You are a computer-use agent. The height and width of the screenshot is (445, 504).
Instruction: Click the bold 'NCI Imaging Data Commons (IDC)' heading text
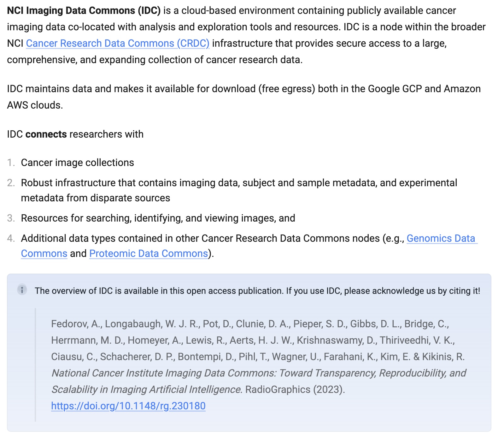click(x=84, y=10)
